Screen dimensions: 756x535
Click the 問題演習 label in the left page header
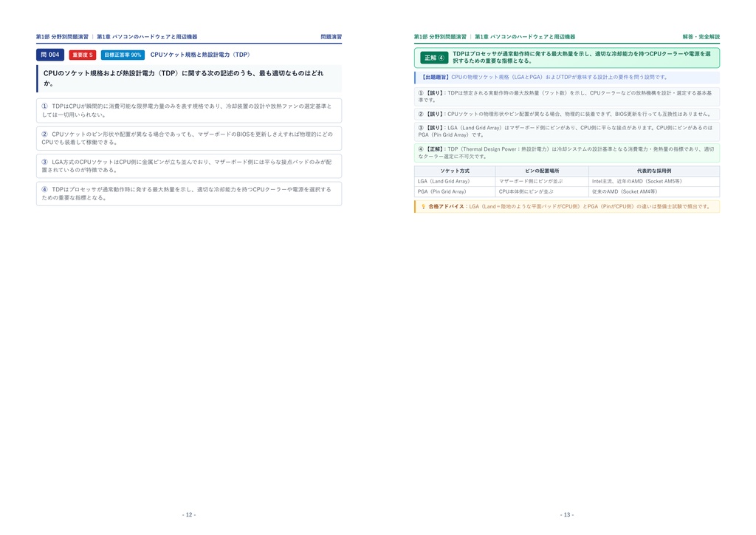tap(331, 37)
